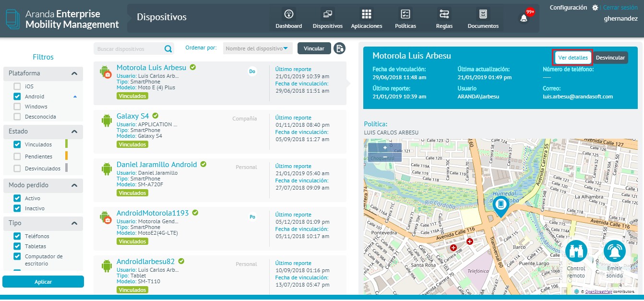
Task: Click the Android icon on Motorola Luis Arbesu card
Action: click(106, 72)
